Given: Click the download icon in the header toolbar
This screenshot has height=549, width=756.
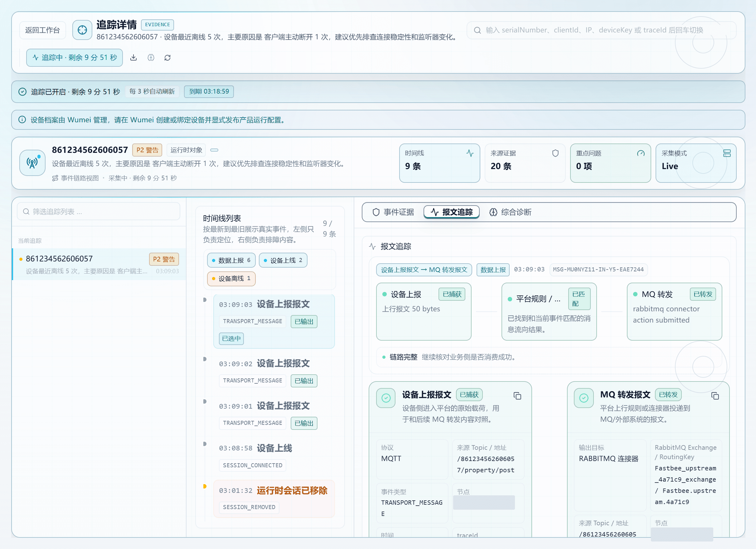Looking at the screenshot, I should pos(133,58).
